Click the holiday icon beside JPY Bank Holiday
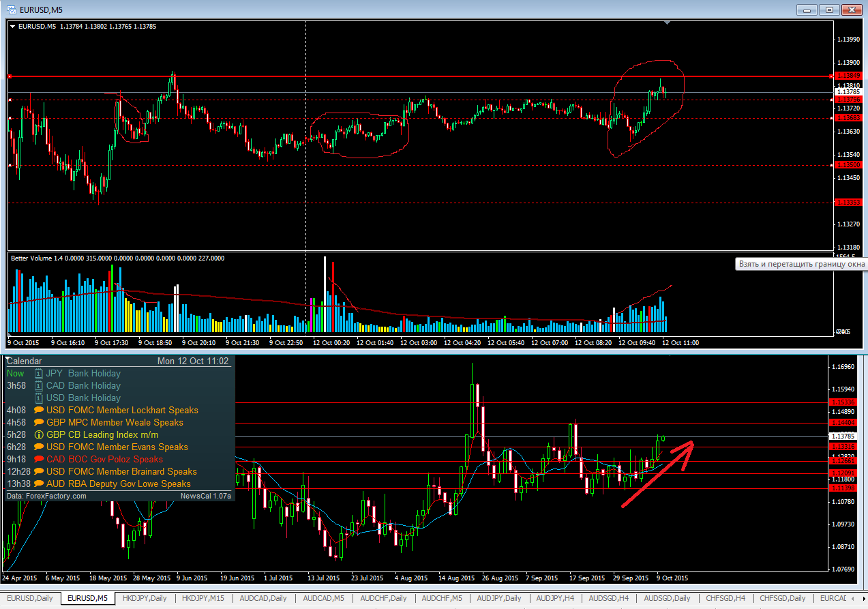This screenshot has width=868, height=609. click(x=39, y=374)
